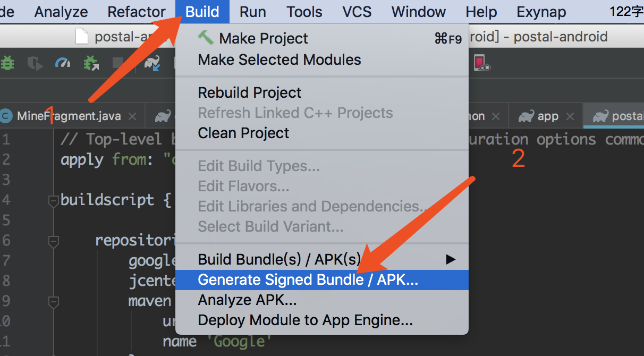Open the Run menu
644x356 pixels.
252,11
